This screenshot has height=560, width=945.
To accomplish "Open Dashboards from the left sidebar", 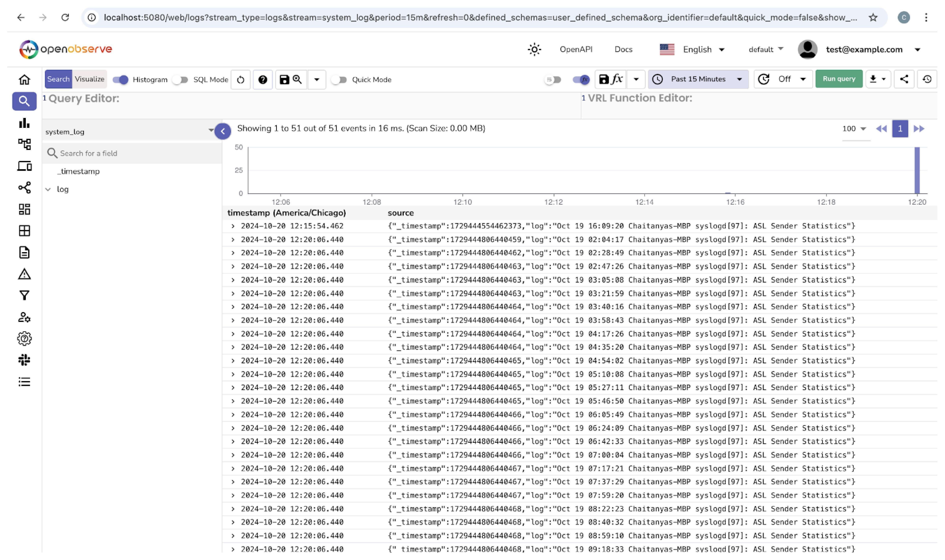I will [x=24, y=209].
